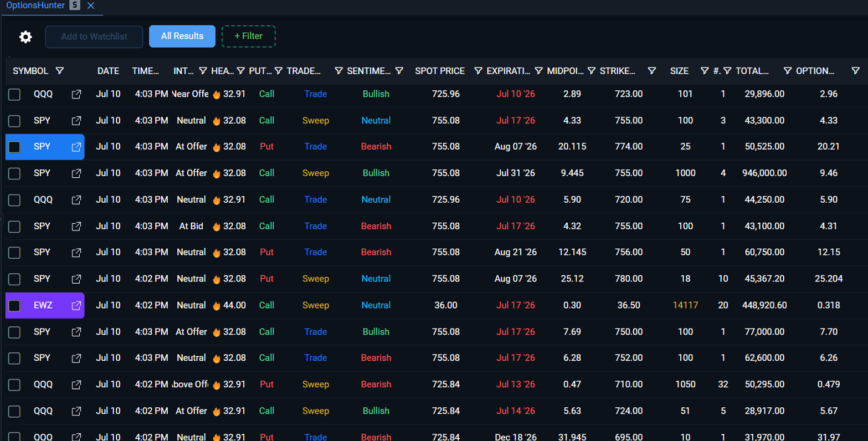This screenshot has height=441, width=868.
Task: Open external link for QQQ 28,917.00 row
Action: (x=76, y=411)
